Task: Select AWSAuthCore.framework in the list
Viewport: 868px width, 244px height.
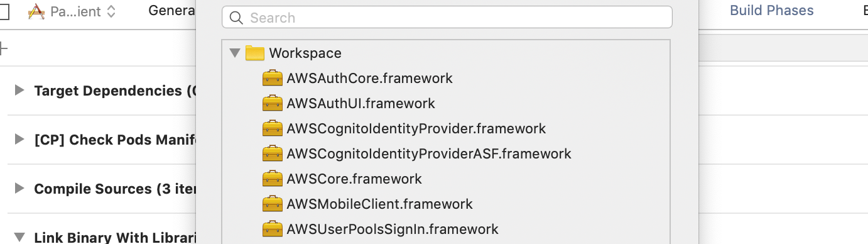Action: 369,79
